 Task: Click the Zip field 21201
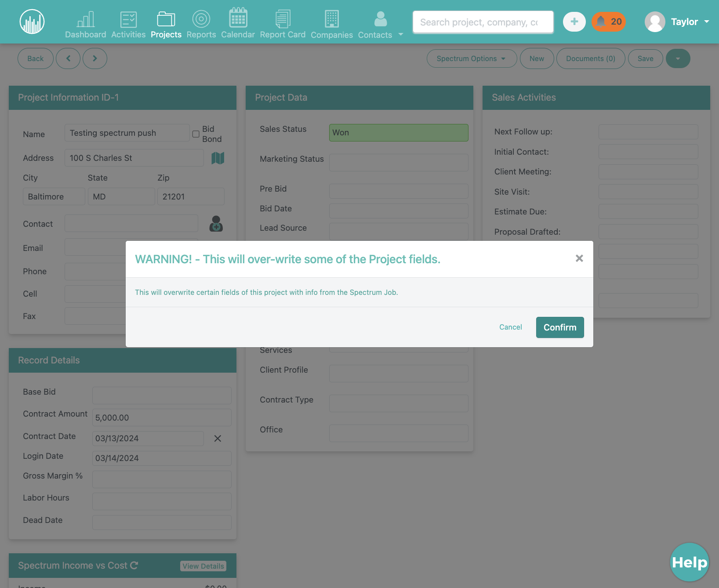pos(191,196)
